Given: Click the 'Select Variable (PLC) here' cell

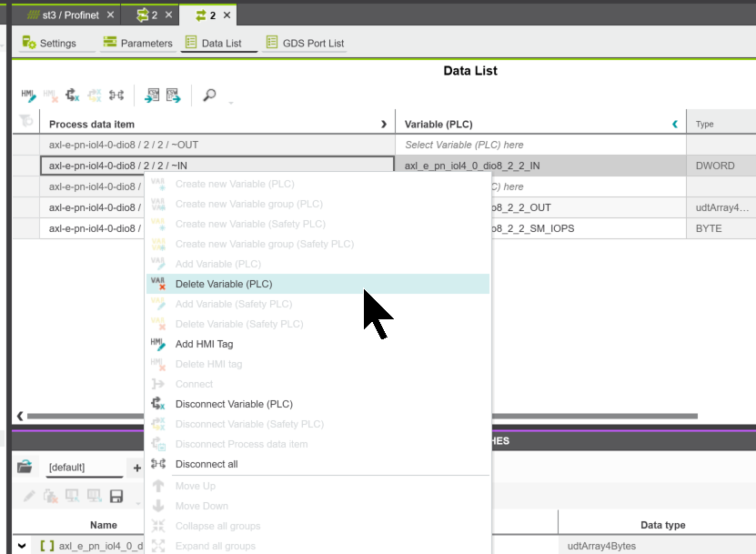Looking at the screenshot, I should (539, 145).
